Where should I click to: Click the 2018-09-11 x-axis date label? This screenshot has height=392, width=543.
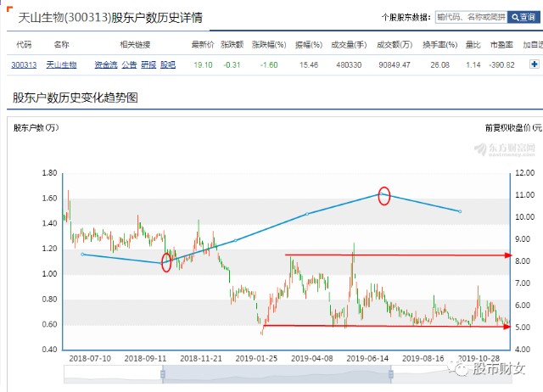click(145, 358)
